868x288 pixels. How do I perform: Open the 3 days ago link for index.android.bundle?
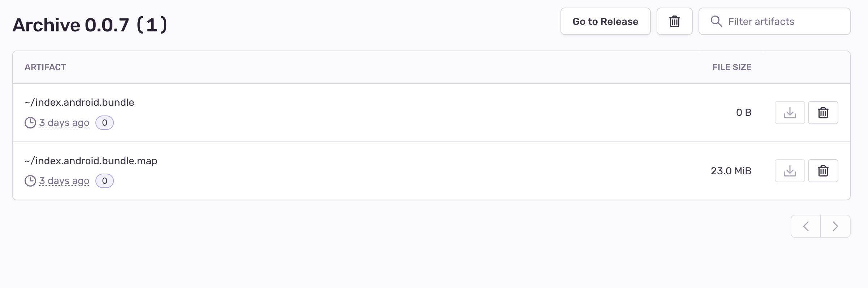(x=64, y=123)
